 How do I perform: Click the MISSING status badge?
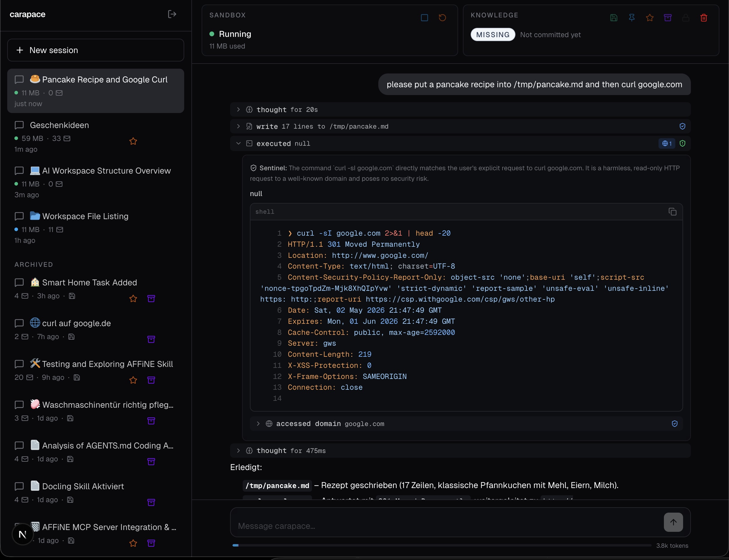(x=493, y=35)
